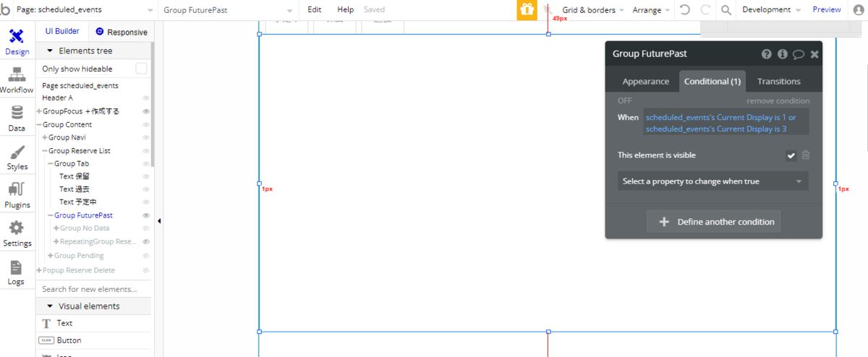This screenshot has width=868, height=357.
Task: Open the search magnifier in toolbar
Action: click(726, 10)
